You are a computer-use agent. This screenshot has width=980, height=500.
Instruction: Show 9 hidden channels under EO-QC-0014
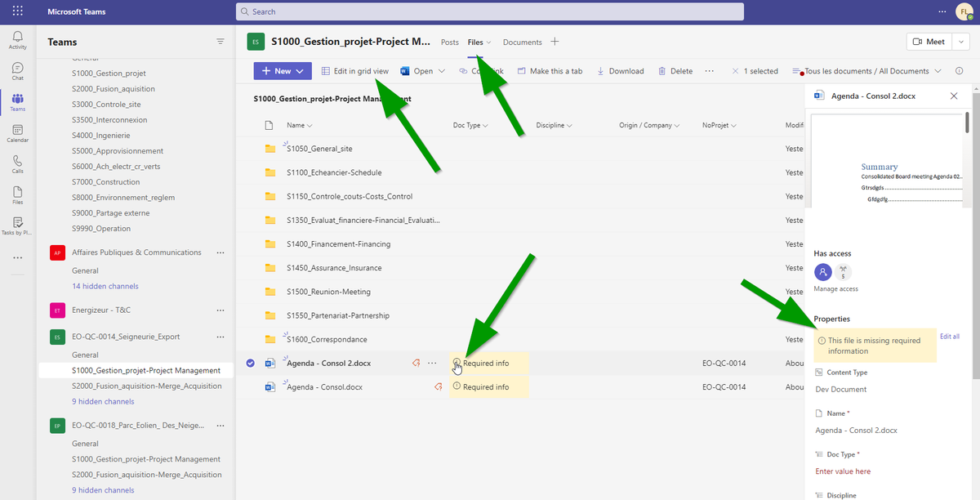(x=103, y=401)
